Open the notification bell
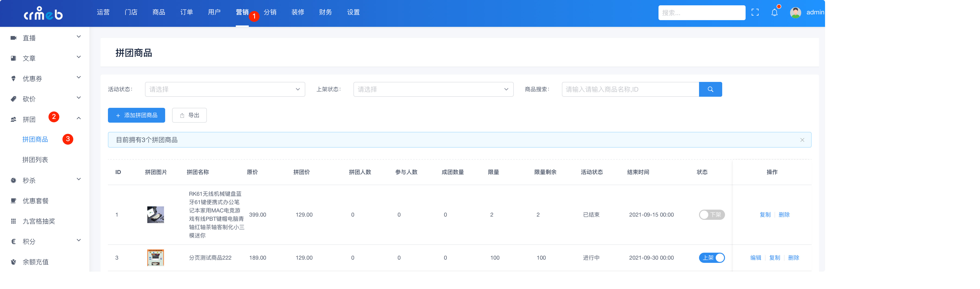 tap(774, 12)
